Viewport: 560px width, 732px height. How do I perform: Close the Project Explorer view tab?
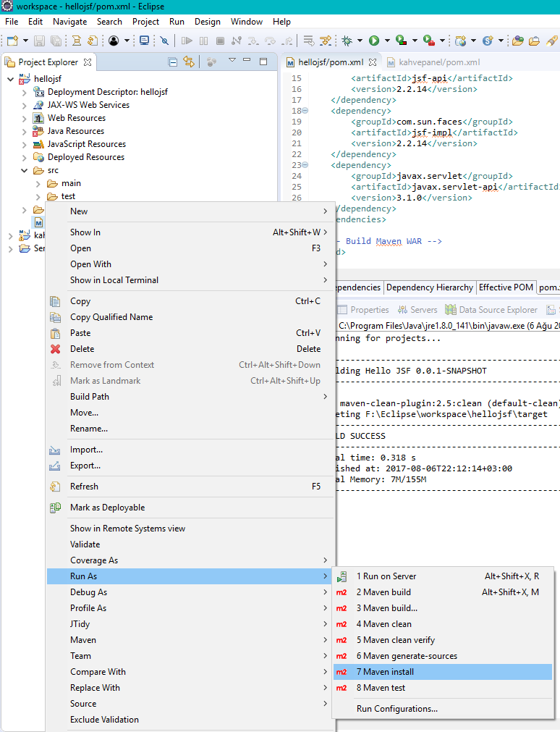point(88,62)
